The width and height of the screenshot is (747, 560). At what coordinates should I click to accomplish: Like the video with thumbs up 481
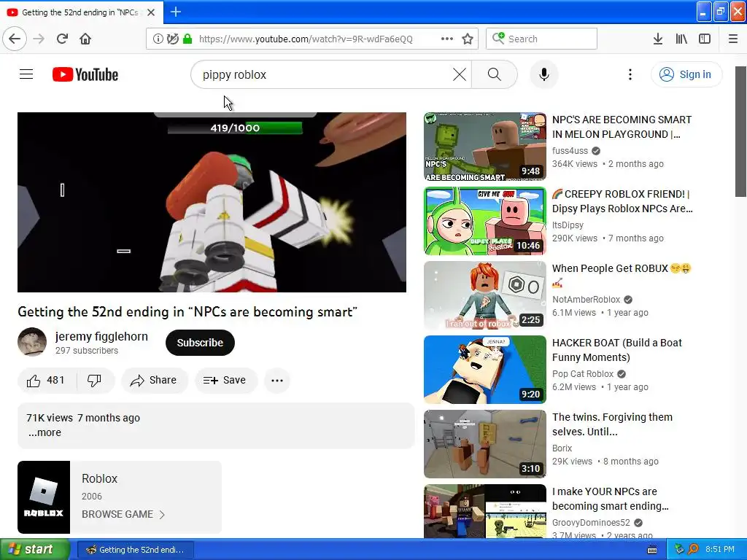[x=47, y=380]
